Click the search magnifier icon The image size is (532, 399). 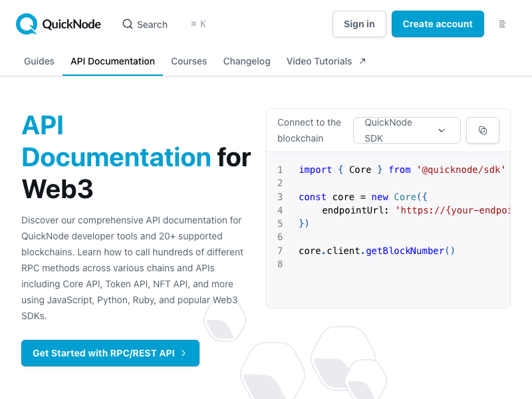pyautogui.click(x=128, y=24)
